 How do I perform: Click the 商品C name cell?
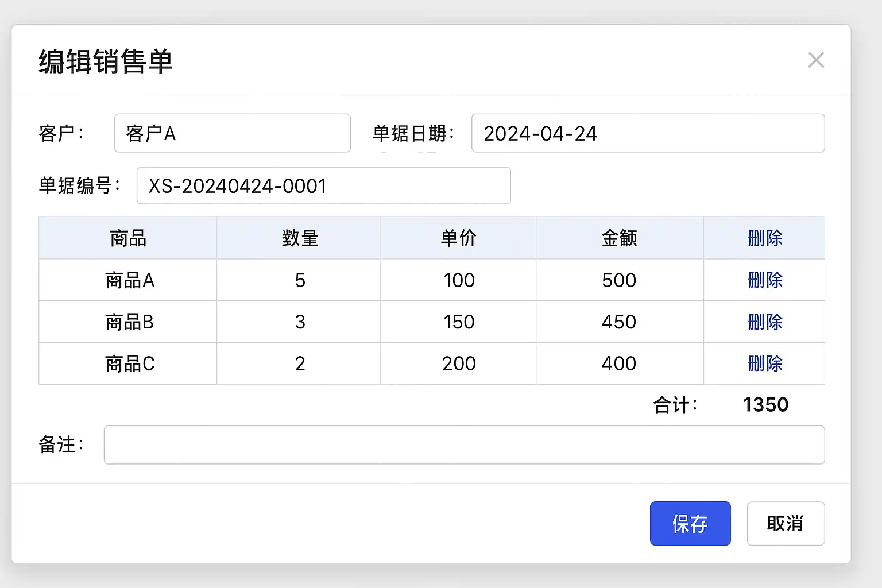[129, 363]
